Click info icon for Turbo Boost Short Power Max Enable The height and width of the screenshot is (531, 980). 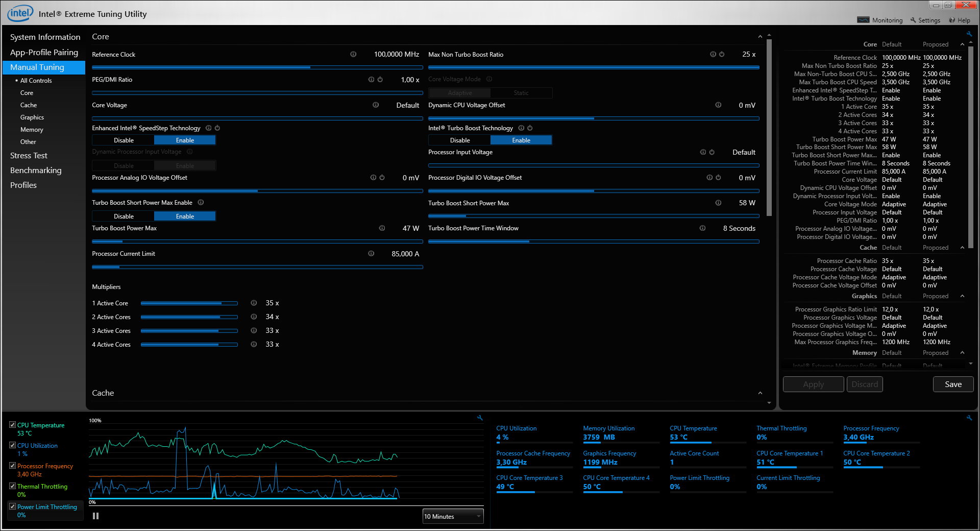[201, 203]
